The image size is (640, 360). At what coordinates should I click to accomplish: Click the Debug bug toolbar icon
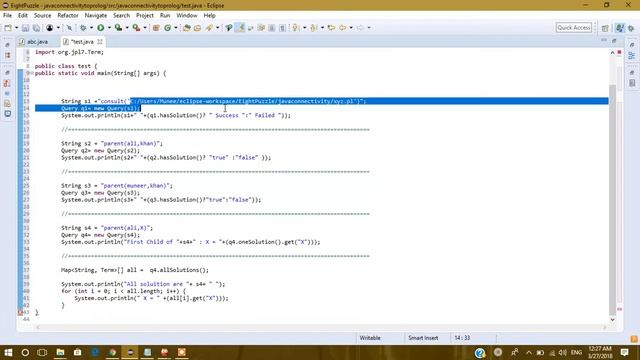click(83, 28)
